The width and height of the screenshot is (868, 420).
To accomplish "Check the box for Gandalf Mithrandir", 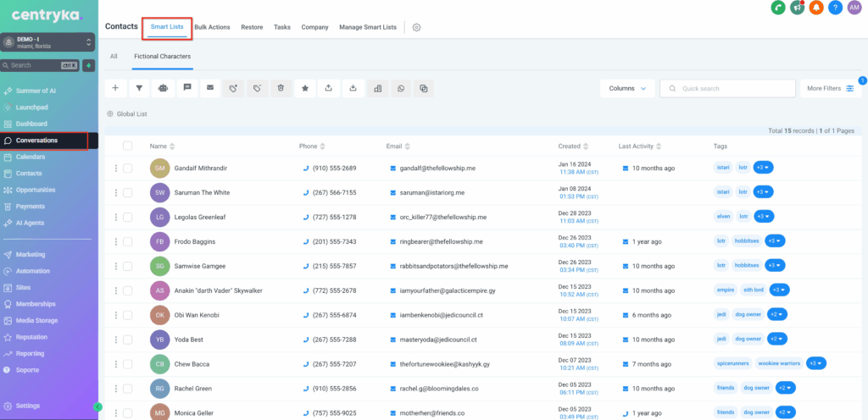I will 128,168.
